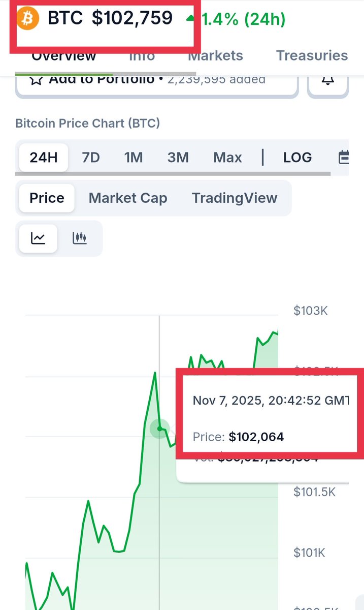The image size is (364, 610).
Task: Open the calendar date range icon
Action: point(344,157)
